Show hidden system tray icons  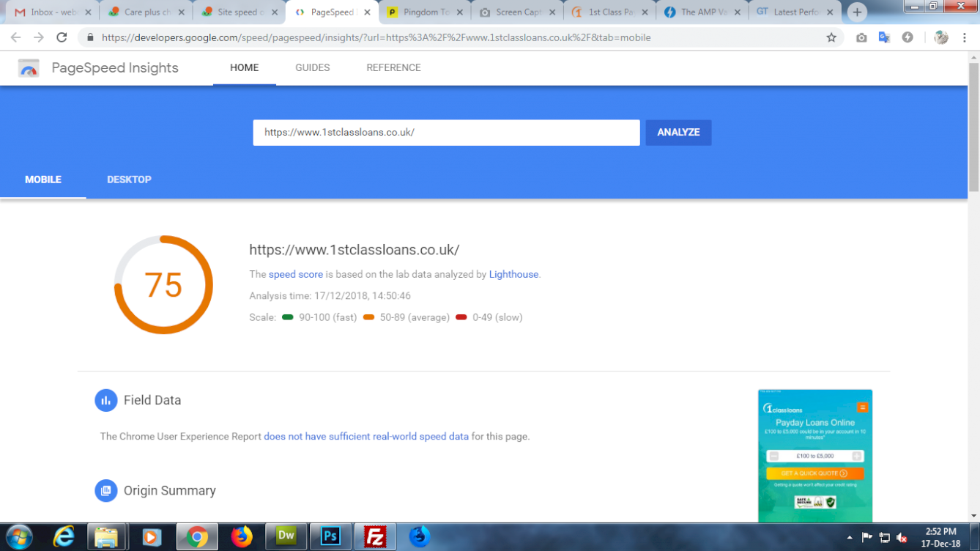pos(850,538)
